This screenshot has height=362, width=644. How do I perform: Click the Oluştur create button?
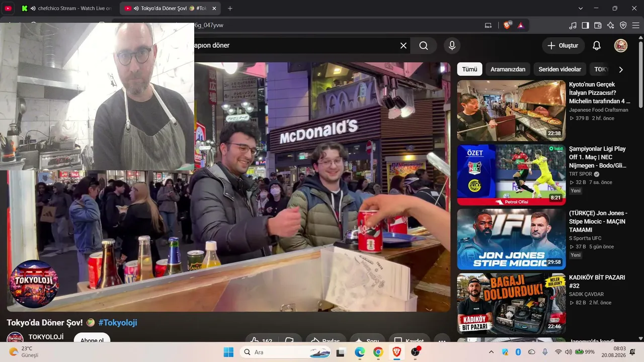[563, 46]
